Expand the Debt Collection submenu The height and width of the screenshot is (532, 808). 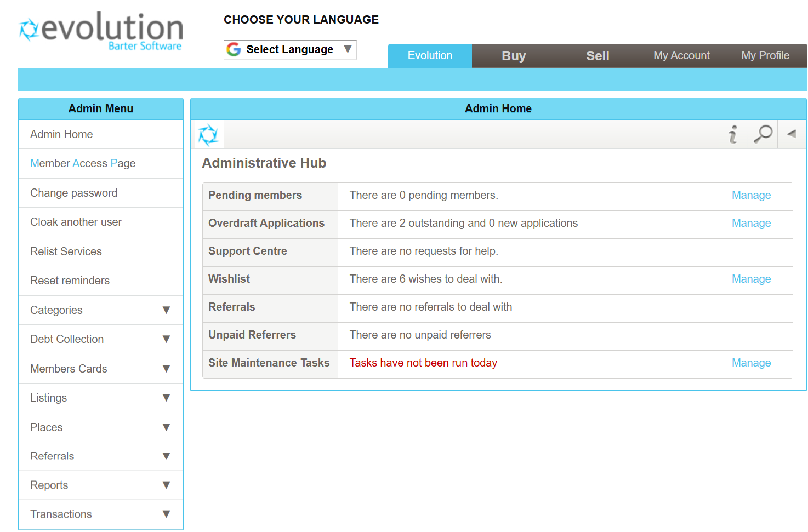166,339
